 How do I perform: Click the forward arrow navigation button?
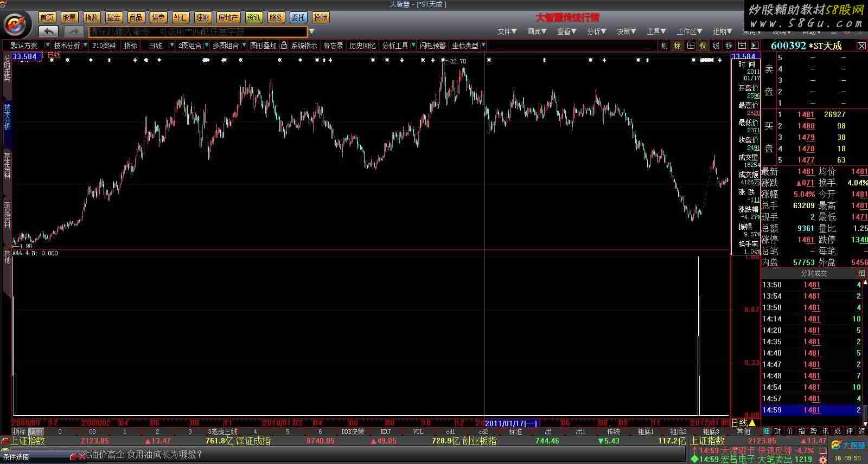74,32
